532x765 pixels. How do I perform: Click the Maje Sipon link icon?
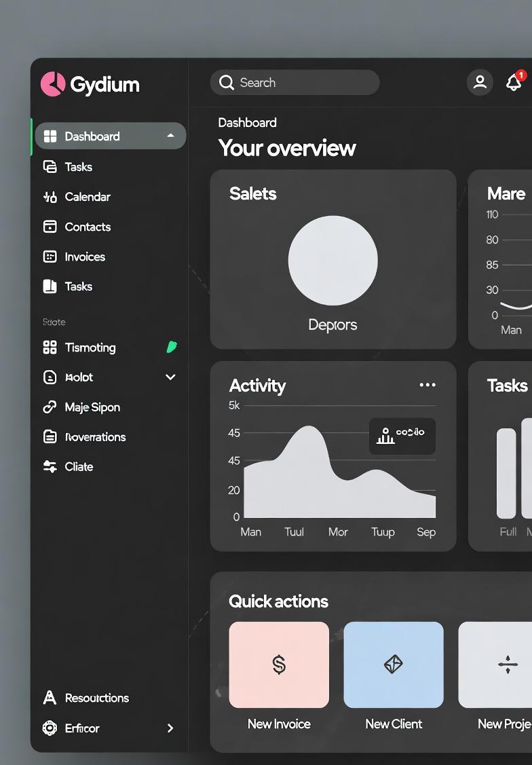pos(50,407)
